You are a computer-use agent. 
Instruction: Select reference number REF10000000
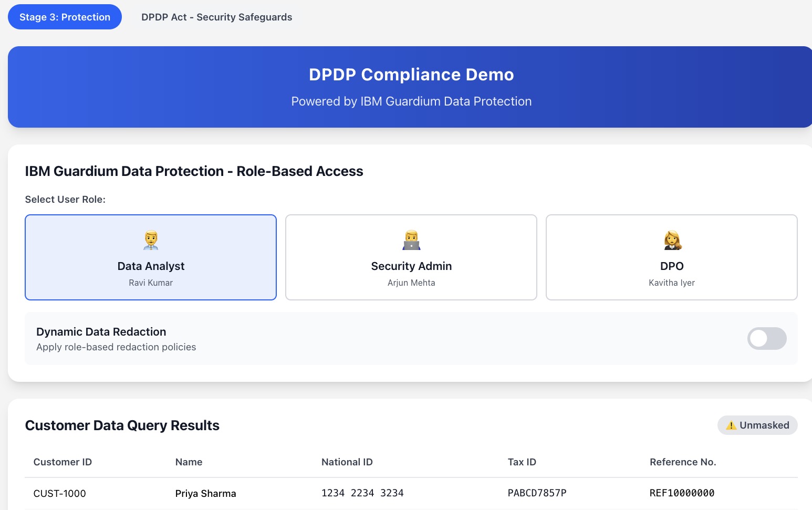pos(682,493)
